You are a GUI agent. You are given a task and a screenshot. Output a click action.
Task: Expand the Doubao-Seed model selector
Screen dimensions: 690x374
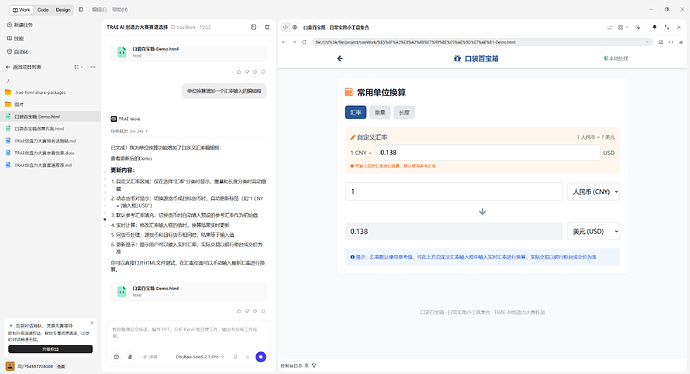tap(200, 357)
